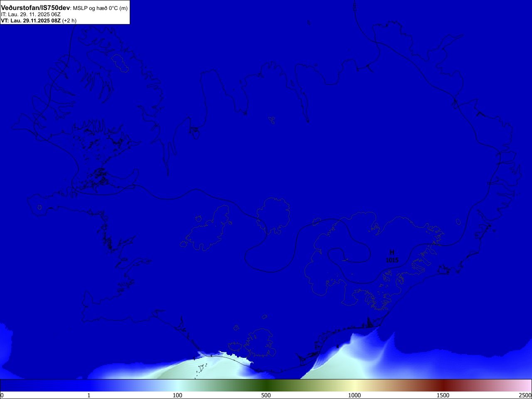
Task: Click the dark red section of color legend
Action: [443, 385]
